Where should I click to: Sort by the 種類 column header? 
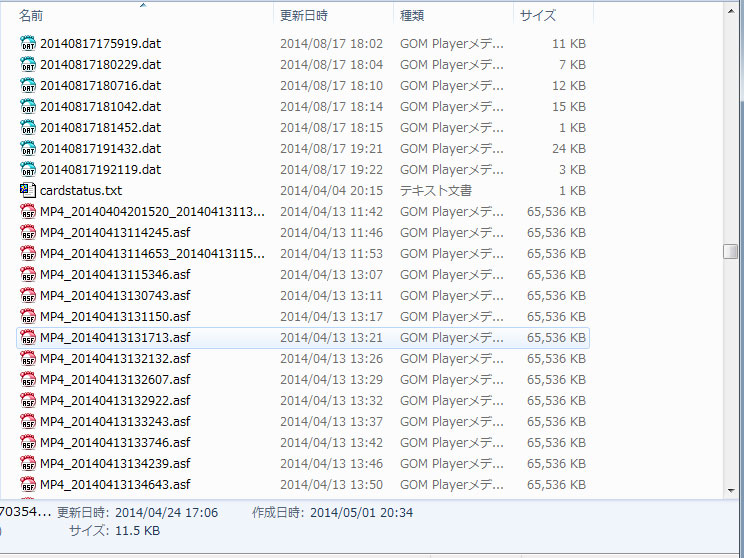coord(412,16)
